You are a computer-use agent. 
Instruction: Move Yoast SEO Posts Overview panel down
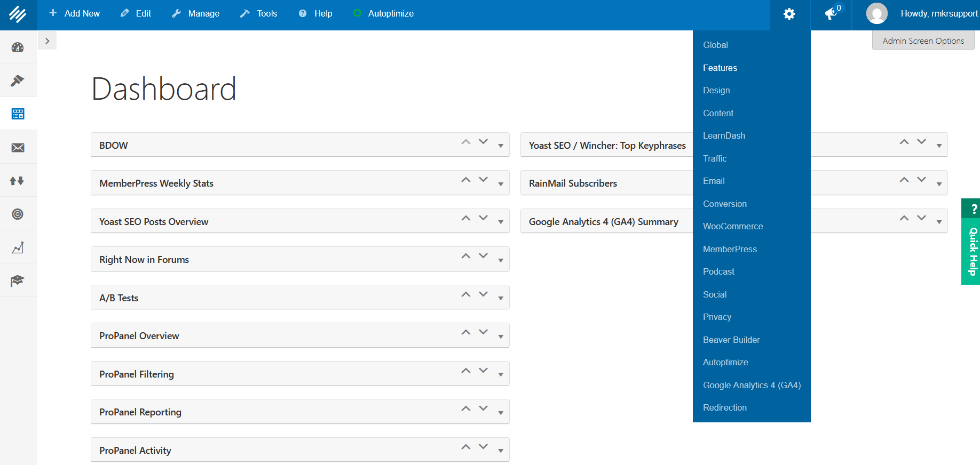click(483, 218)
